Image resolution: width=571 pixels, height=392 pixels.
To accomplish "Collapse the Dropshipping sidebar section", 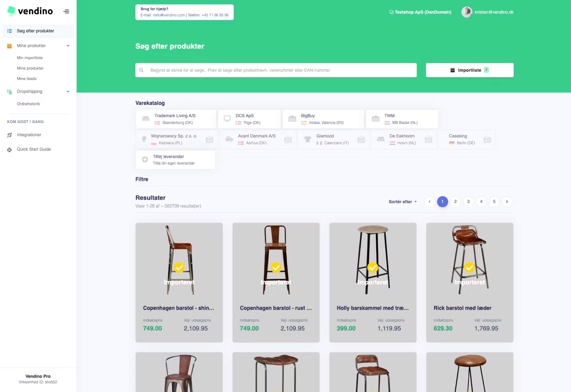I will click(x=68, y=91).
